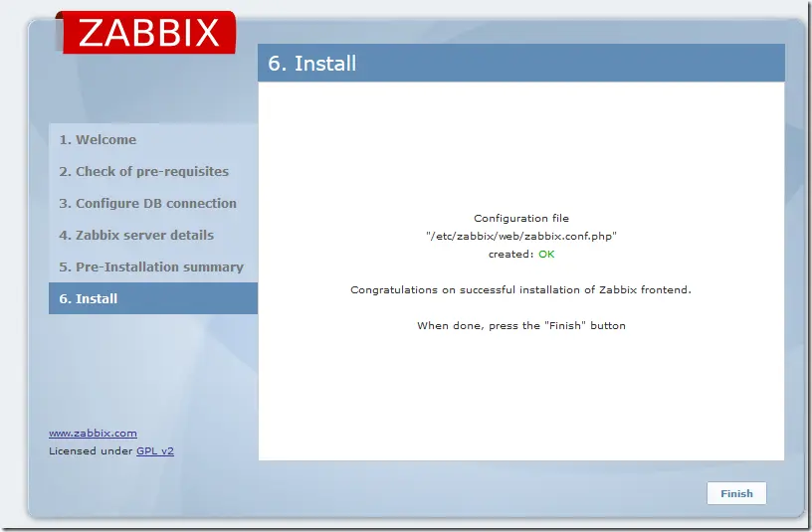
Task: Open the GPL v2 license link
Action: [x=155, y=450]
